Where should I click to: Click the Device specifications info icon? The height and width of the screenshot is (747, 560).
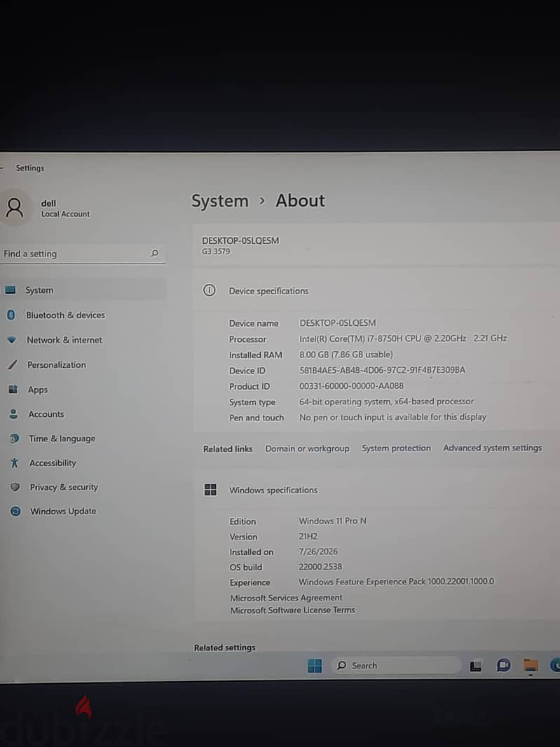click(x=210, y=290)
